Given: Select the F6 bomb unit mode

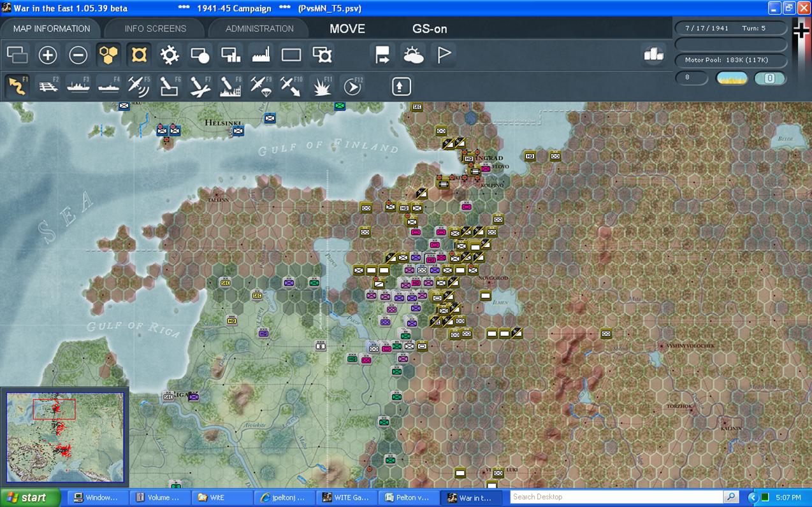Looking at the screenshot, I should 170,86.
